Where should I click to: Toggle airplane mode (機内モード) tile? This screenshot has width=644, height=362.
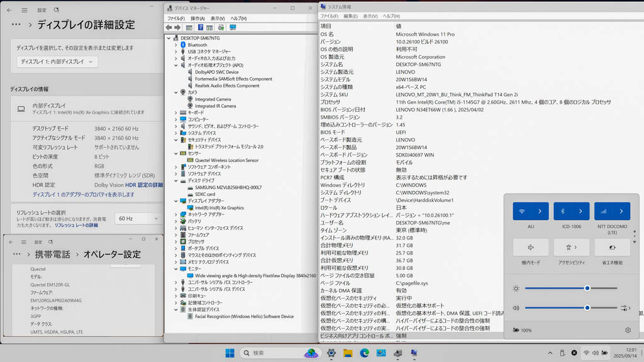531,248
